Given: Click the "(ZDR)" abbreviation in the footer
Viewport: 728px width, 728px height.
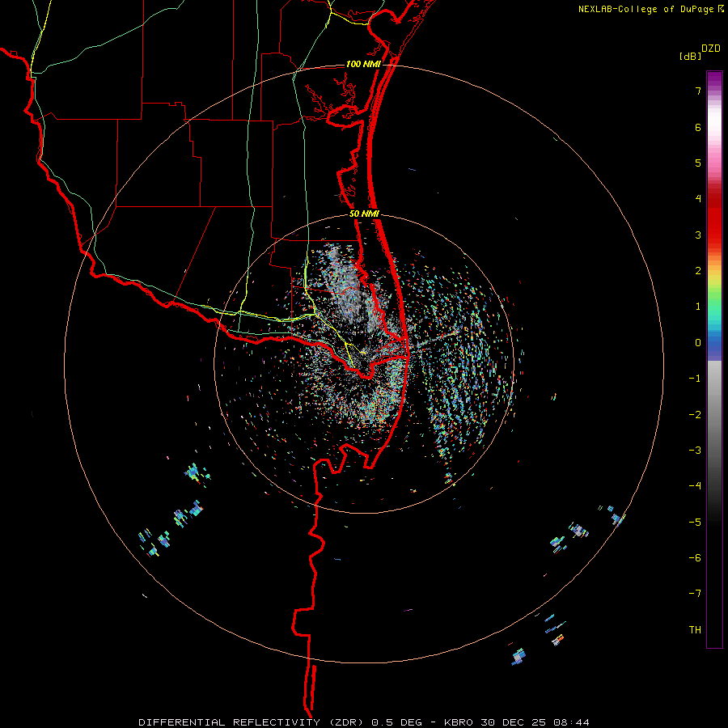Looking at the screenshot, I should [x=348, y=722].
